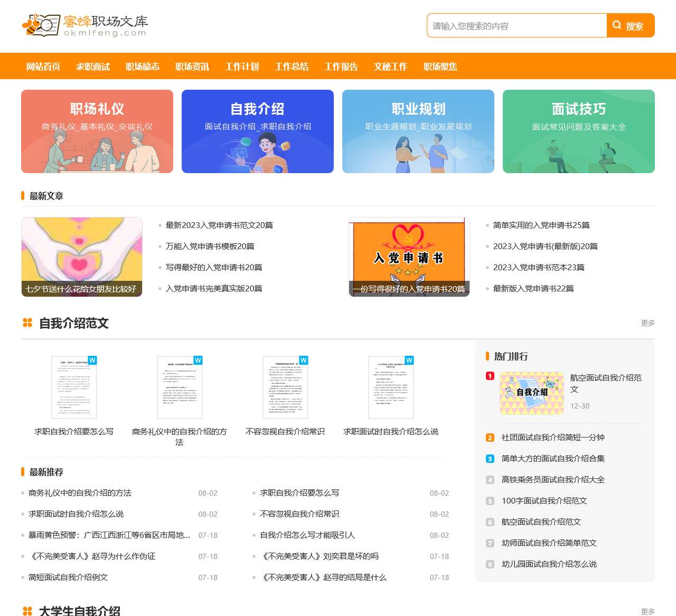
Task: Open article 最新2023入党申请书范文20篇
Action: click(x=219, y=225)
